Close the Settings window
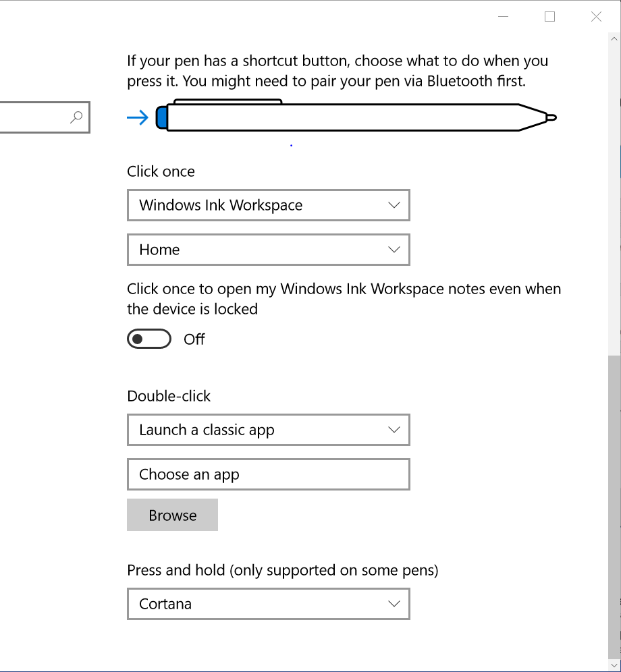 (596, 17)
